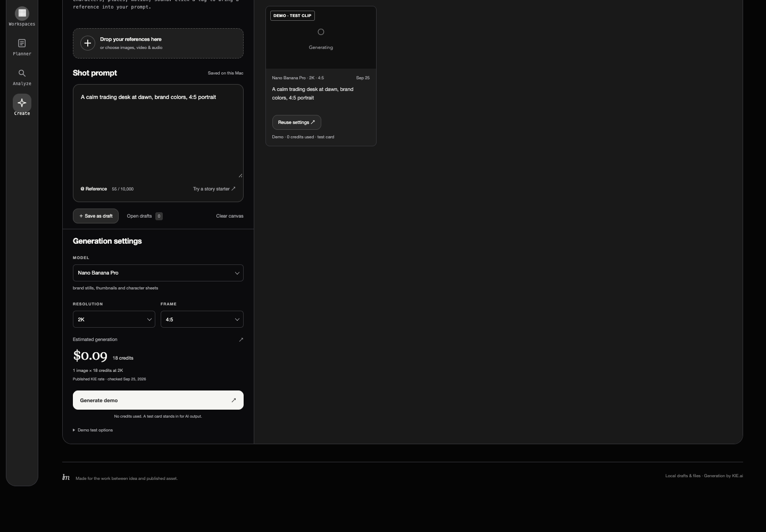The height and width of the screenshot is (532, 766).
Task: Expand Demo test options
Action: [x=93, y=430]
